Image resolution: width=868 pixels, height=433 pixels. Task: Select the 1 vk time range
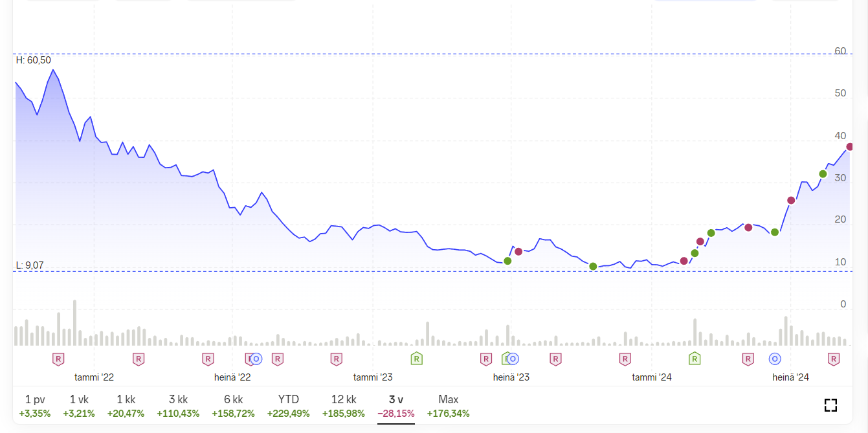(x=79, y=406)
